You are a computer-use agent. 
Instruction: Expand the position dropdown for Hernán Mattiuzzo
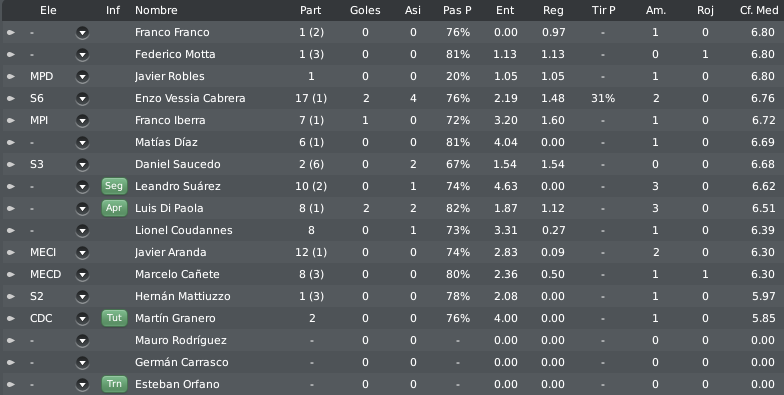(x=82, y=296)
